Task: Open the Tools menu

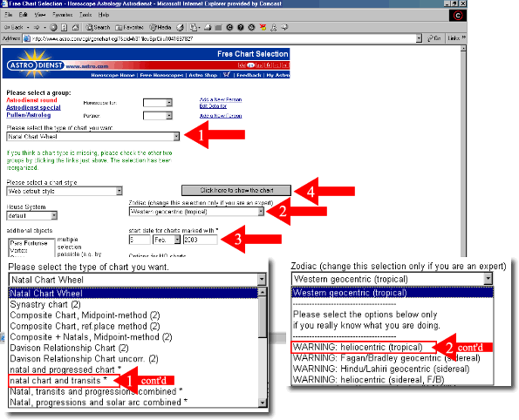Action: tap(85, 15)
